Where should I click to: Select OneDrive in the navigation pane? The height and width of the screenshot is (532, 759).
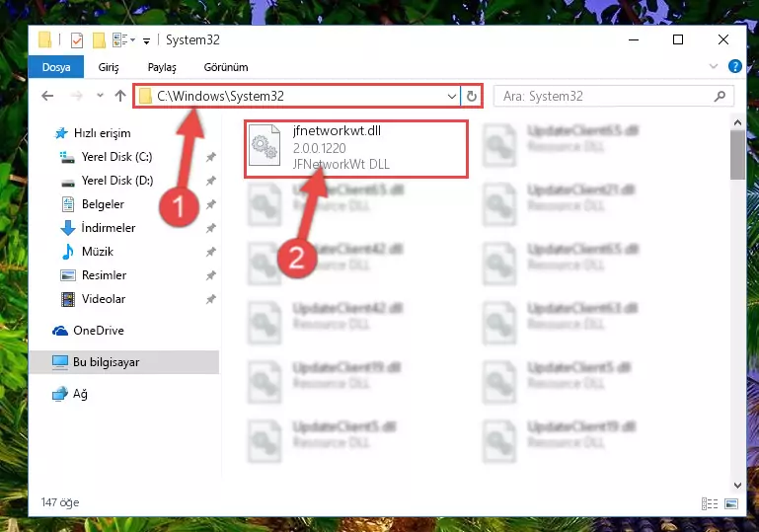click(x=99, y=331)
